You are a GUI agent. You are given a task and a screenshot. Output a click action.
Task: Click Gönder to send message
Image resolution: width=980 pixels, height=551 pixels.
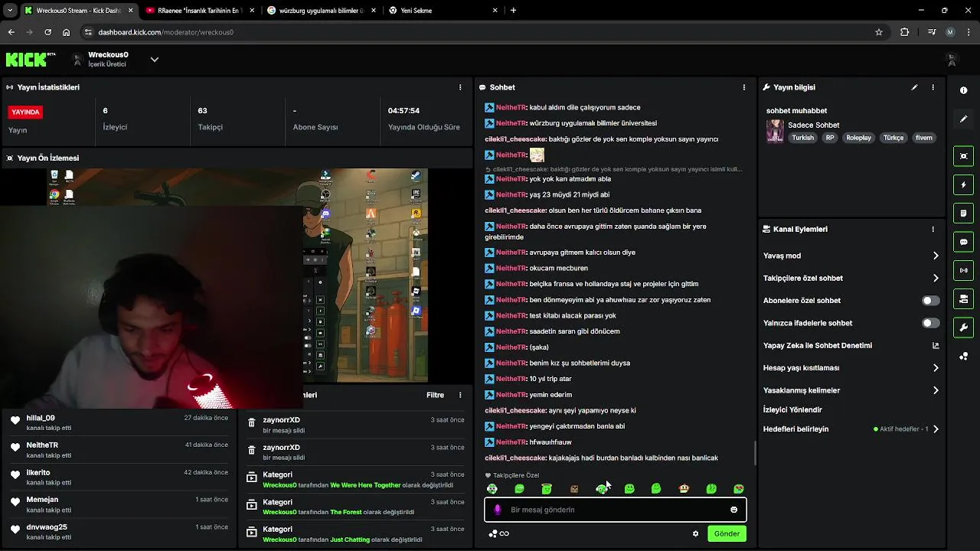727,533
